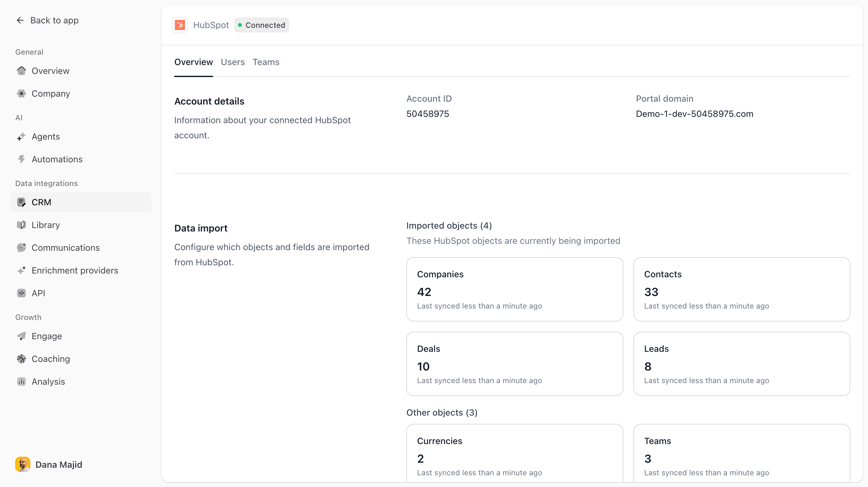868x487 pixels.
Task: Click the HubSpot breadcrumb label
Action: 211,25
